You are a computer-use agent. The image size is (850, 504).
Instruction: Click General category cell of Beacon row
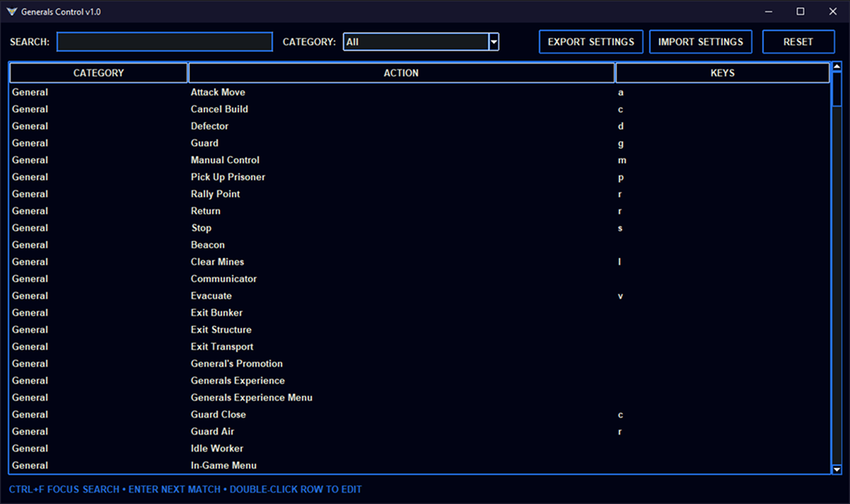[x=30, y=245]
